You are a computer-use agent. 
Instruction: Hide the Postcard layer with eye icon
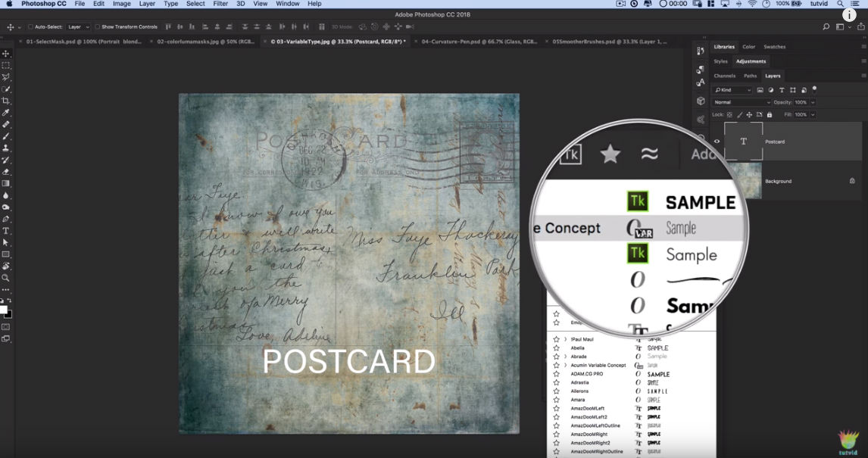coord(717,142)
